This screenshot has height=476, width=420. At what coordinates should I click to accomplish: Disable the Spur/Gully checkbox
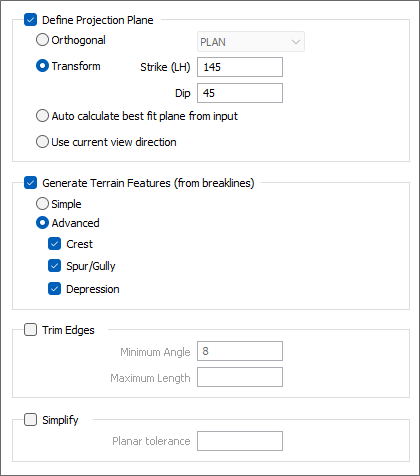pos(54,266)
